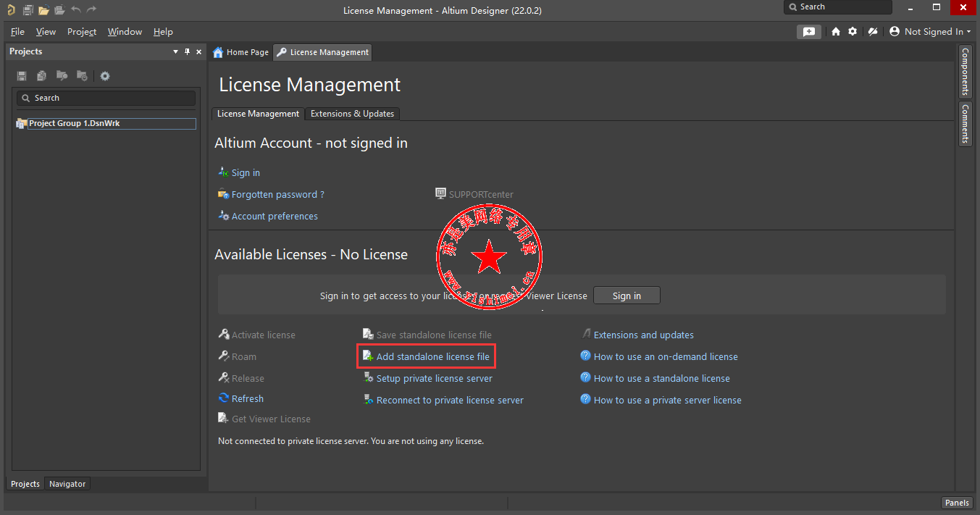Select the License Management document tab
The image size is (980, 515).
[323, 52]
